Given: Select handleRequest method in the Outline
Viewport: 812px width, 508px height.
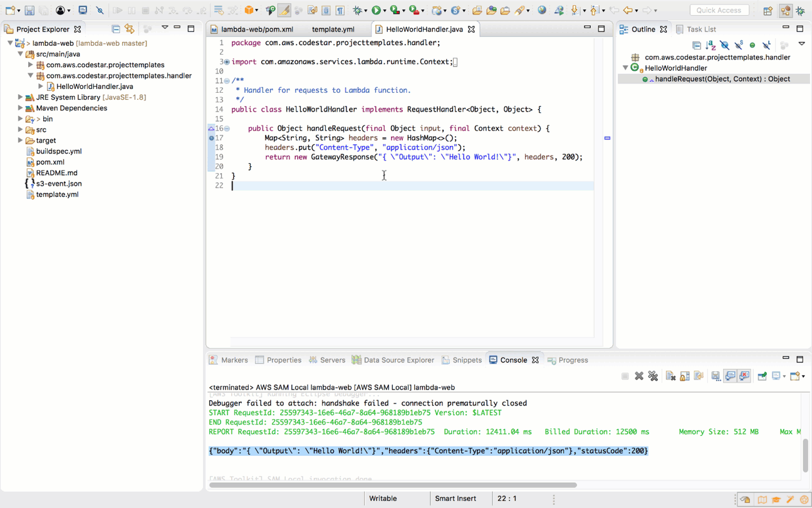Looking at the screenshot, I should point(722,79).
